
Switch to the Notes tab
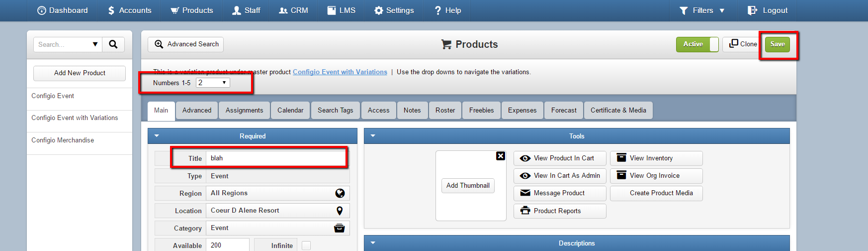click(x=412, y=111)
